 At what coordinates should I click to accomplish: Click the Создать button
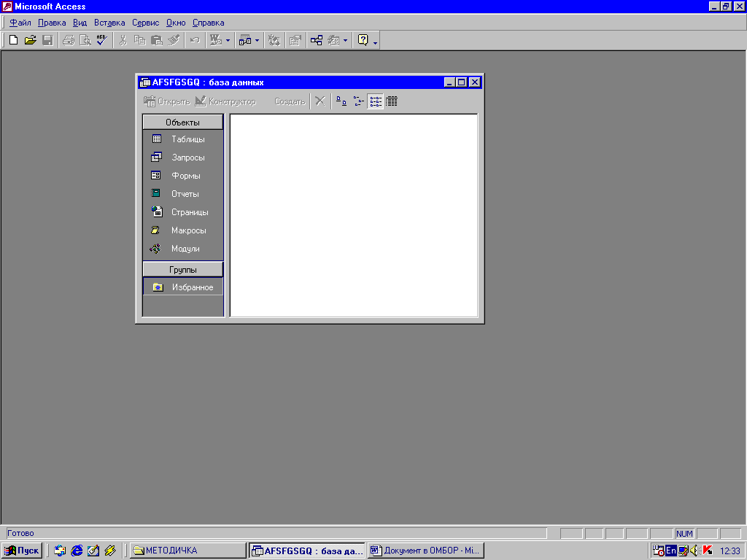click(x=289, y=101)
